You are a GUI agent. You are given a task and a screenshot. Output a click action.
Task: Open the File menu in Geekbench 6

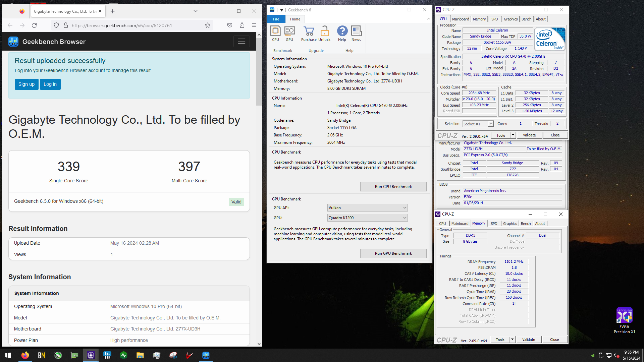coord(276,19)
